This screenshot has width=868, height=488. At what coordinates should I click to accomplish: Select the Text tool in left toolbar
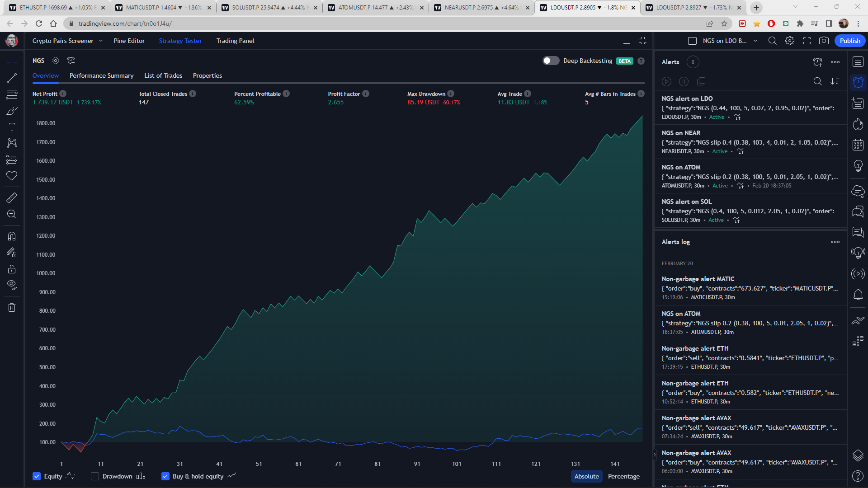tap(12, 127)
